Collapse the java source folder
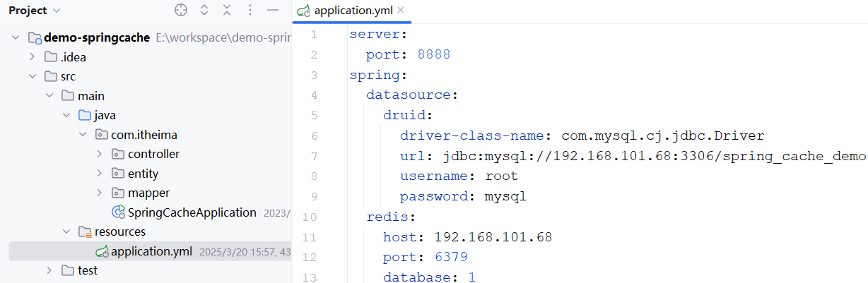This screenshot has height=283, width=868. tap(66, 115)
